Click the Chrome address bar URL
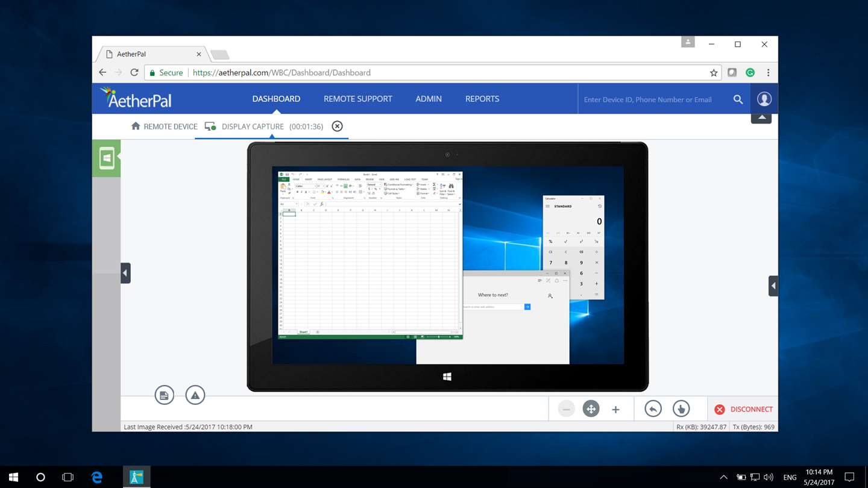 coord(281,72)
